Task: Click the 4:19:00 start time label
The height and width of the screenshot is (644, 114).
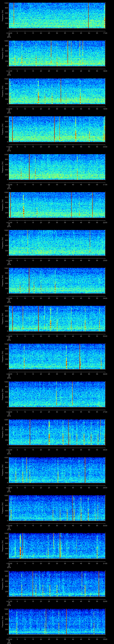Action: [x=9, y=147]
